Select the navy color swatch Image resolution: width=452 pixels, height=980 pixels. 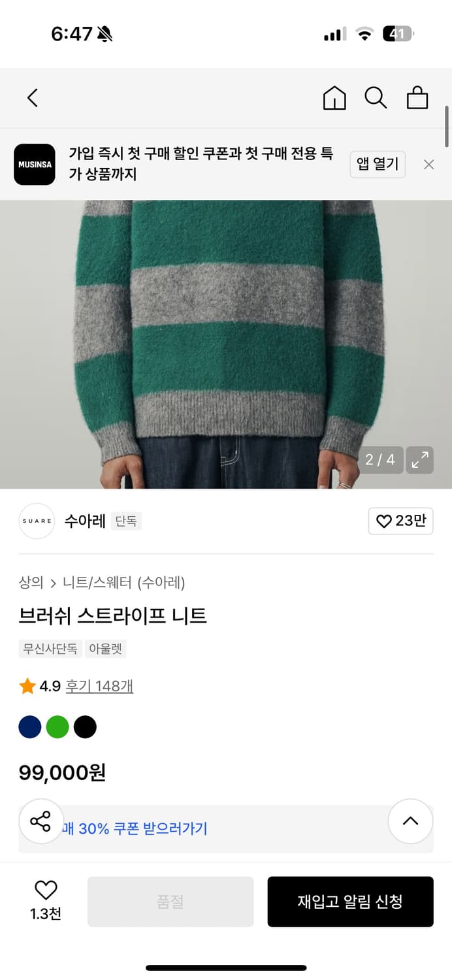click(30, 727)
